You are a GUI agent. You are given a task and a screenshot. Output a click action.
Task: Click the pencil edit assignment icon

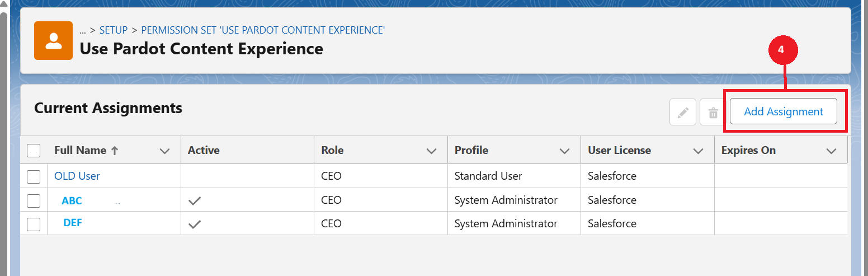(682, 113)
